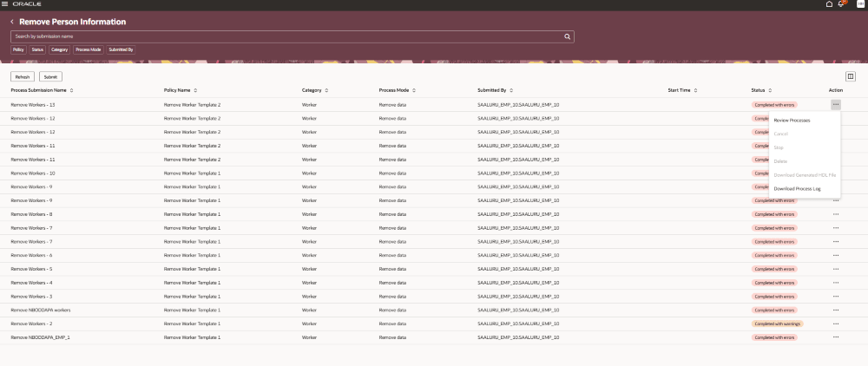
Task: Click the Remove Workers - 10 name
Action: 33,173
